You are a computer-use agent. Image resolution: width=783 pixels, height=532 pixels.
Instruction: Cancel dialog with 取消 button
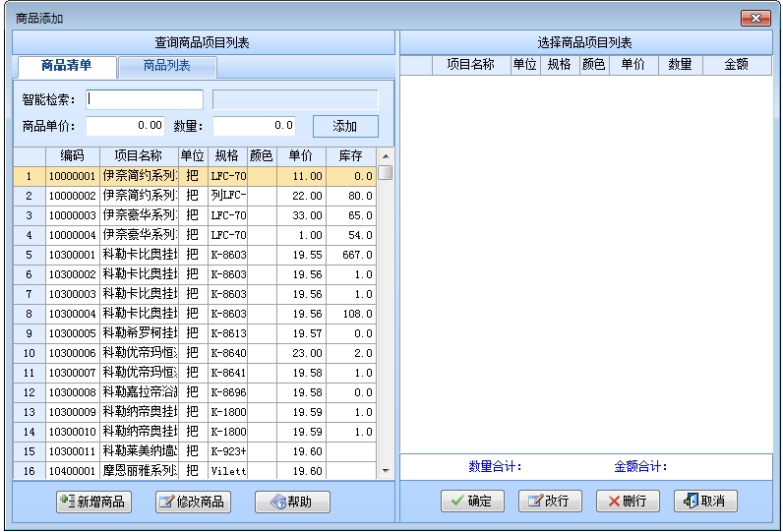point(705,501)
